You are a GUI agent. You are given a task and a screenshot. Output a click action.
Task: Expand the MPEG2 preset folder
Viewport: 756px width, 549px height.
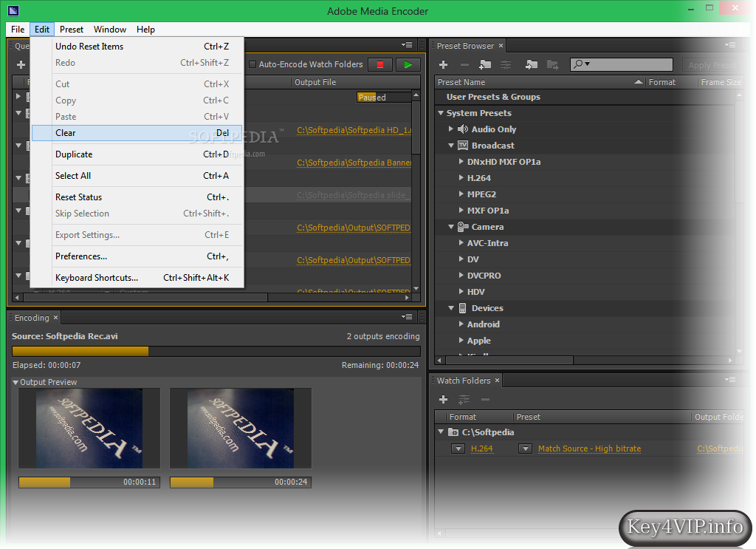[x=461, y=194]
